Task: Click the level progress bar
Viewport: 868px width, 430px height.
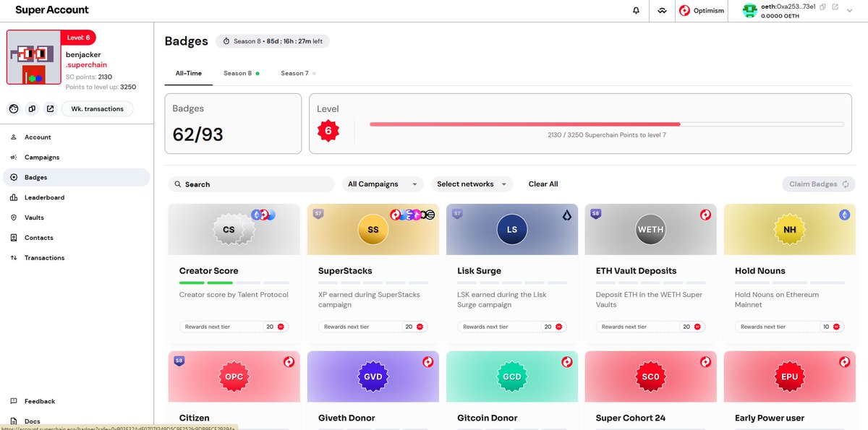Action: coord(606,124)
